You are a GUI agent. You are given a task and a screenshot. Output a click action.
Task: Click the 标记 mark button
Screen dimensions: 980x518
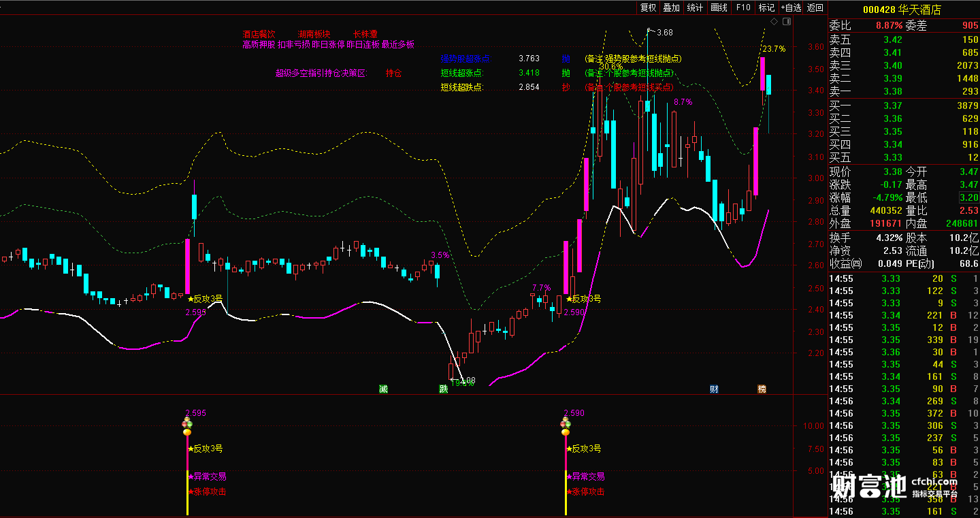click(x=767, y=7)
